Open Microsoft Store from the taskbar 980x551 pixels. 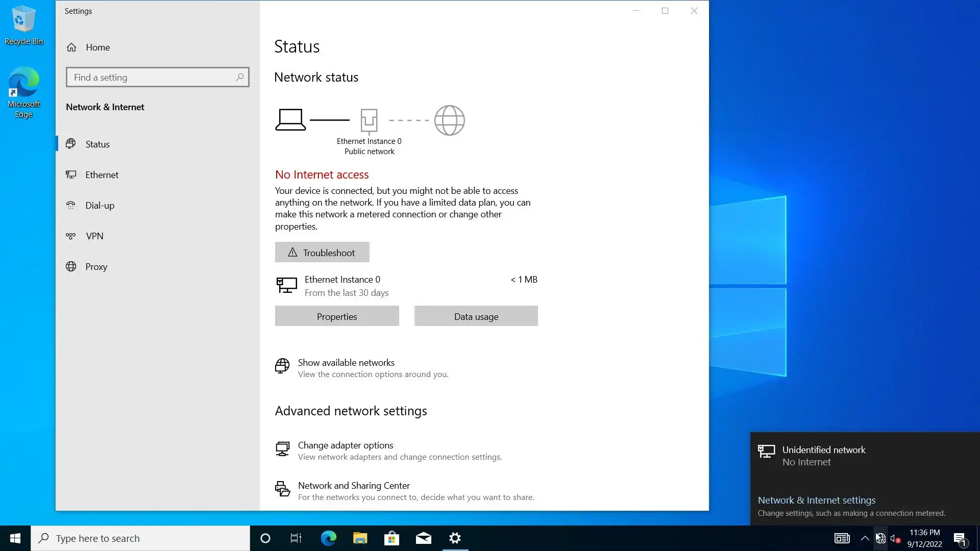click(391, 538)
